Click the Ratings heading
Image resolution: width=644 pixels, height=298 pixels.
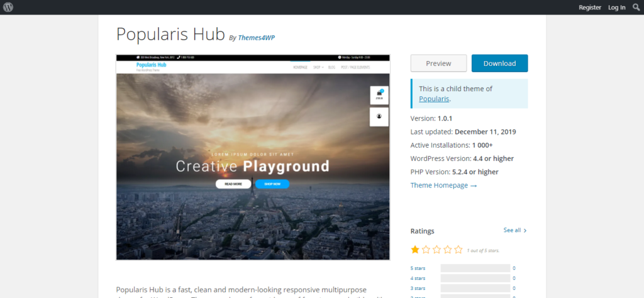tap(422, 231)
